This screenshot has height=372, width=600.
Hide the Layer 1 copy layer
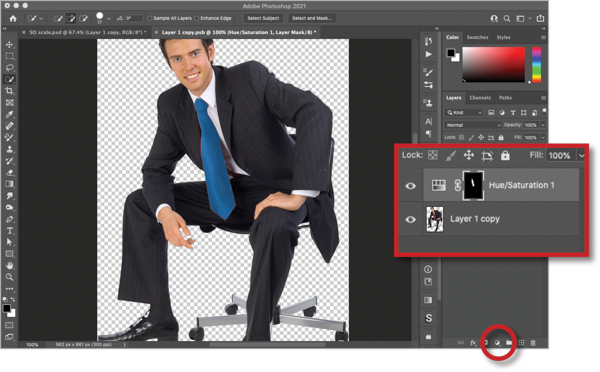click(x=410, y=220)
